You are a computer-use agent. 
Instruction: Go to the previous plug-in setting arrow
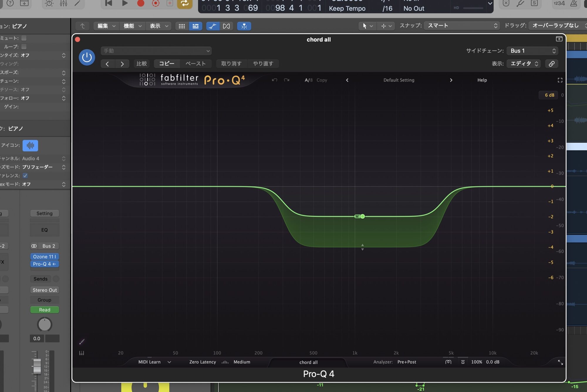(107, 64)
